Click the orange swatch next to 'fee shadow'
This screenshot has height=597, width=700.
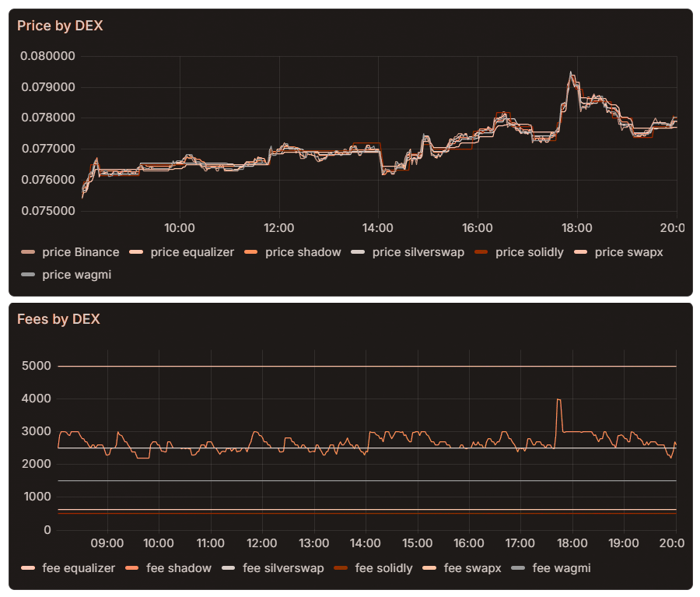coord(134,568)
